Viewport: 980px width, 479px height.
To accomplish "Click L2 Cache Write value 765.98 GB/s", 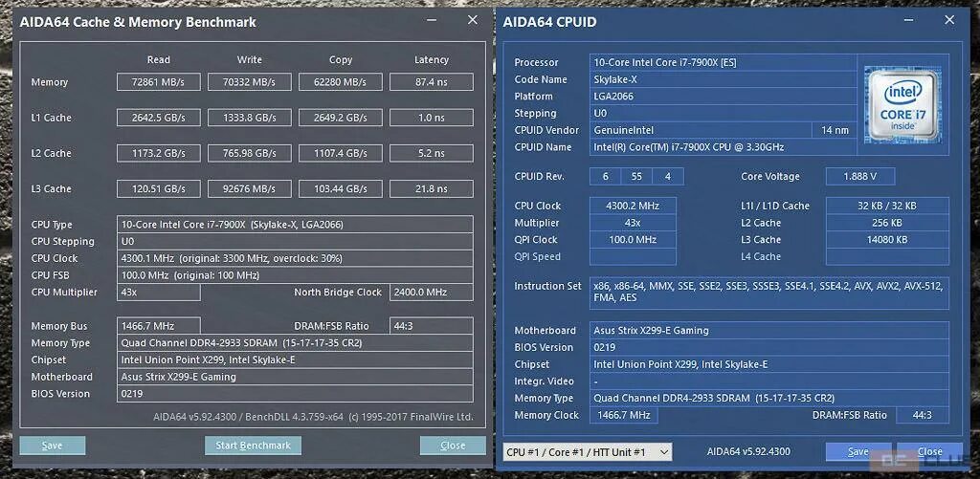I will pyautogui.click(x=250, y=153).
